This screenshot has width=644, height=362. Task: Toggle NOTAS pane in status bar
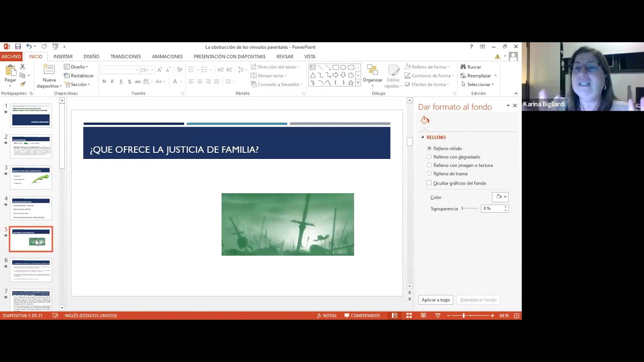(x=327, y=316)
